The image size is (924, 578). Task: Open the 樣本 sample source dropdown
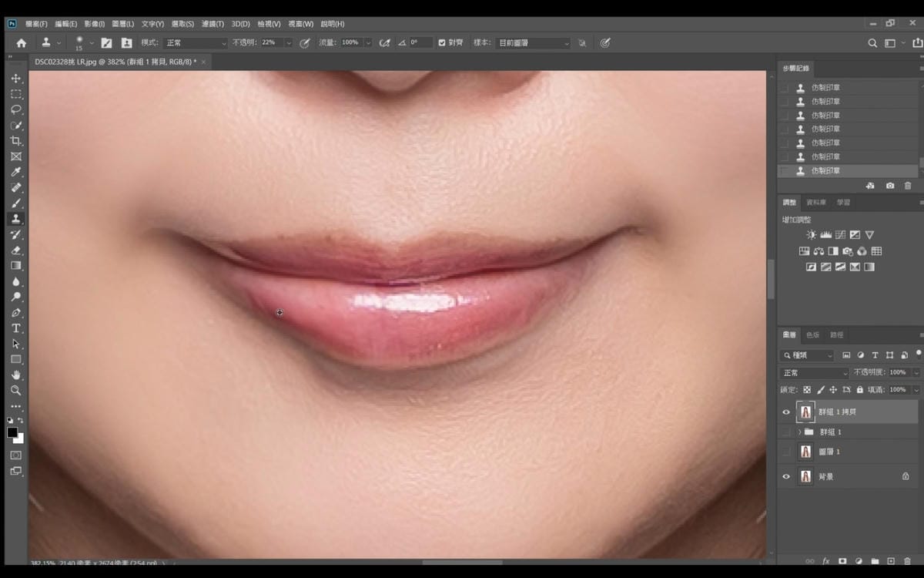532,43
